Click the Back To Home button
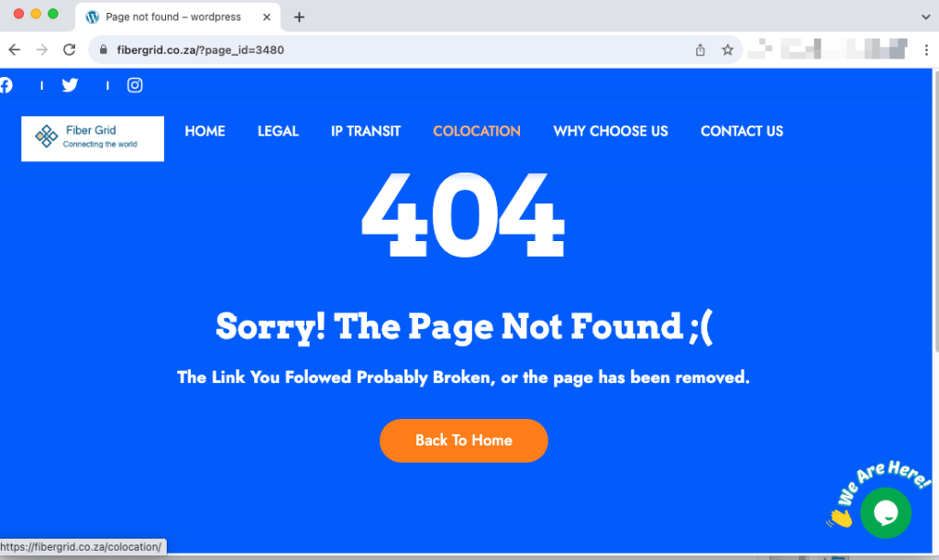Image resolution: width=939 pixels, height=560 pixels. 463,440
